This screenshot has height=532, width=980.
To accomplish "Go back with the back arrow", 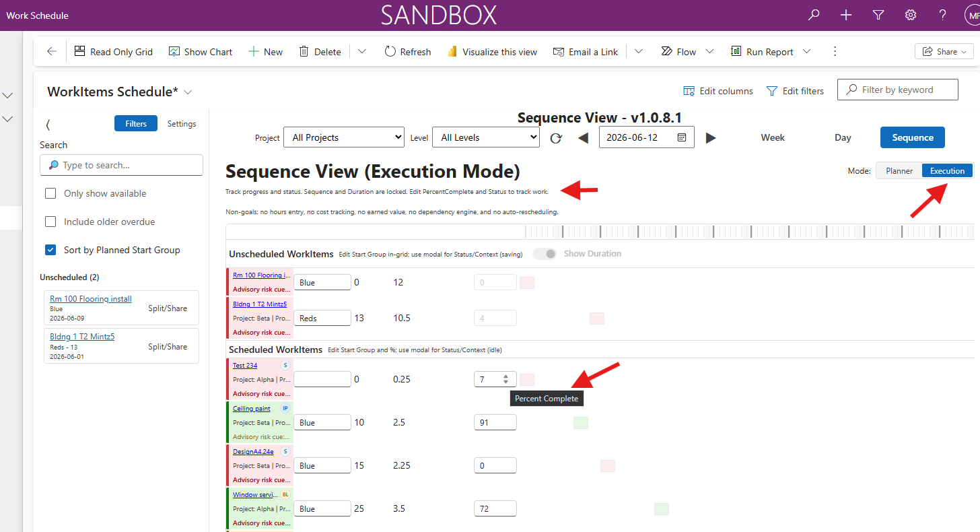I will pos(52,52).
